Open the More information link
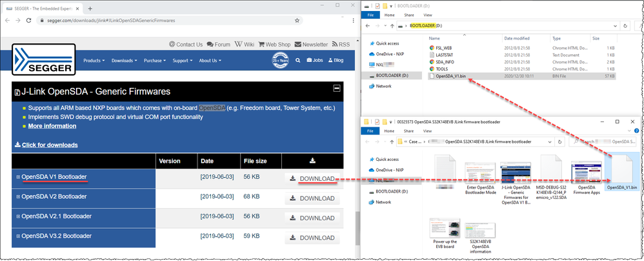This screenshot has height=261, width=644. 52,126
